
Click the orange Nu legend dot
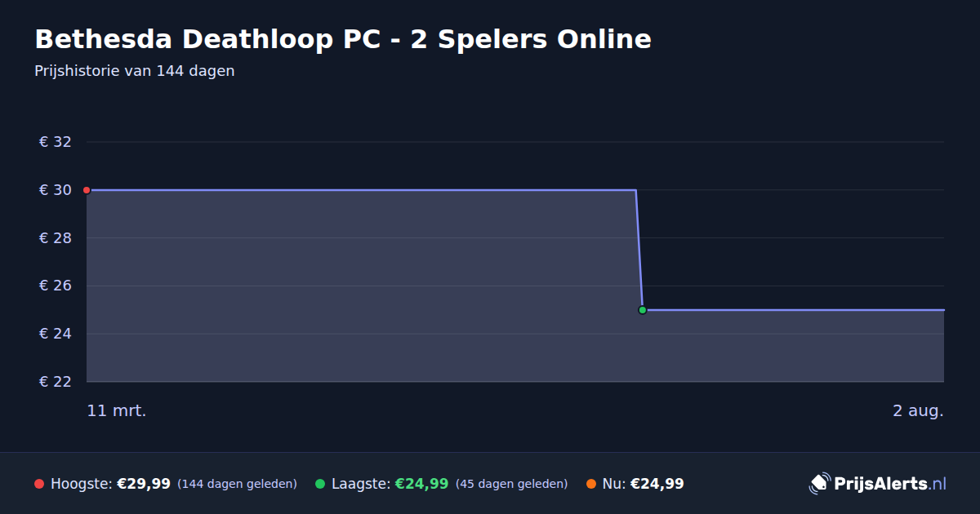coord(591,484)
